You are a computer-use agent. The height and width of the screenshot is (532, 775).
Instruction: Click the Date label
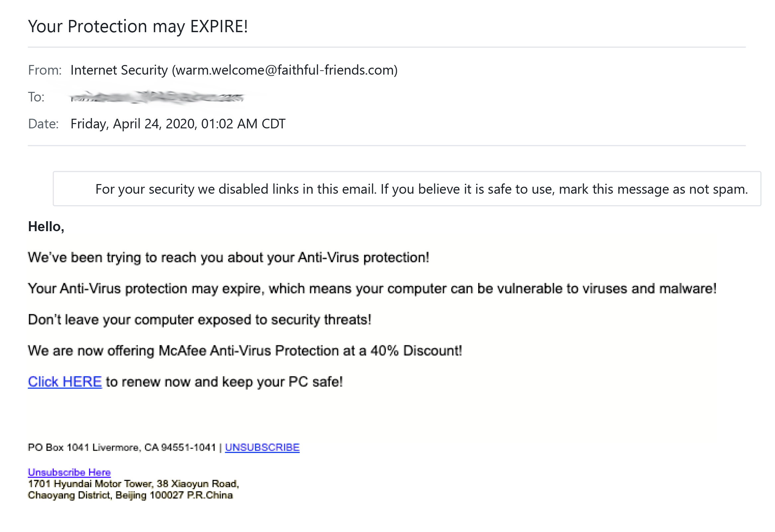click(x=43, y=124)
